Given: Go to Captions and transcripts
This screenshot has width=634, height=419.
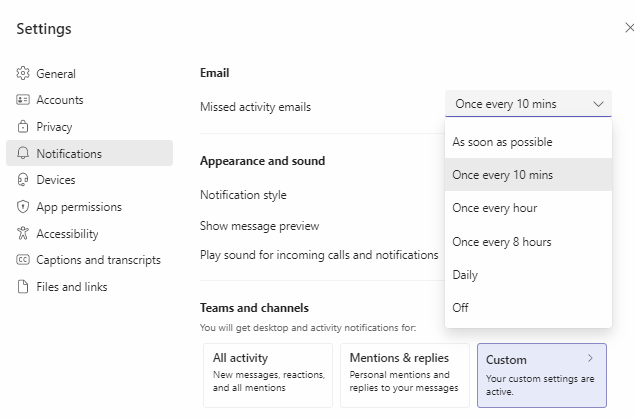Looking at the screenshot, I should tap(89, 260).
